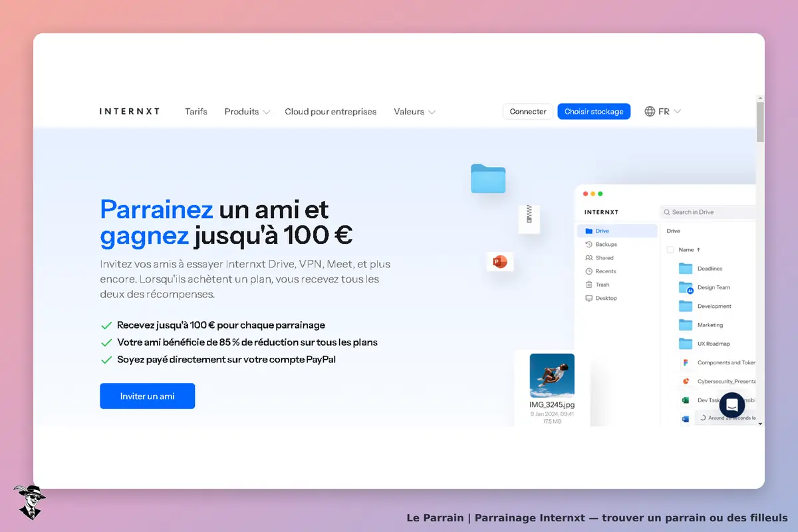The height and width of the screenshot is (532, 798).
Task: Click the INTERNXT logo inside the Drive window
Action: click(x=601, y=212)
